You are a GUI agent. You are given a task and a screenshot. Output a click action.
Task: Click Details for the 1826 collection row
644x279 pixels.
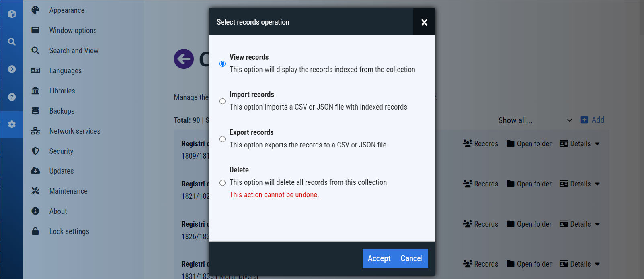tap(575, 224)
